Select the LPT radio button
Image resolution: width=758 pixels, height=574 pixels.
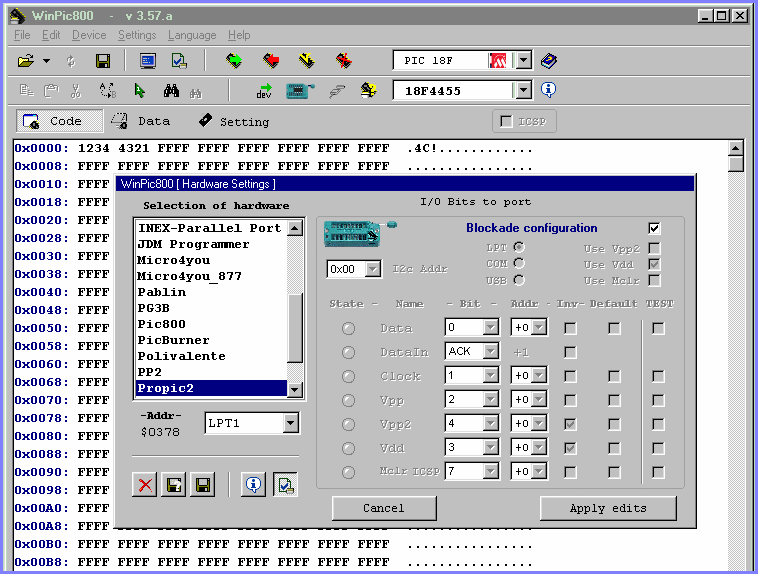click(x=519, y=248)
